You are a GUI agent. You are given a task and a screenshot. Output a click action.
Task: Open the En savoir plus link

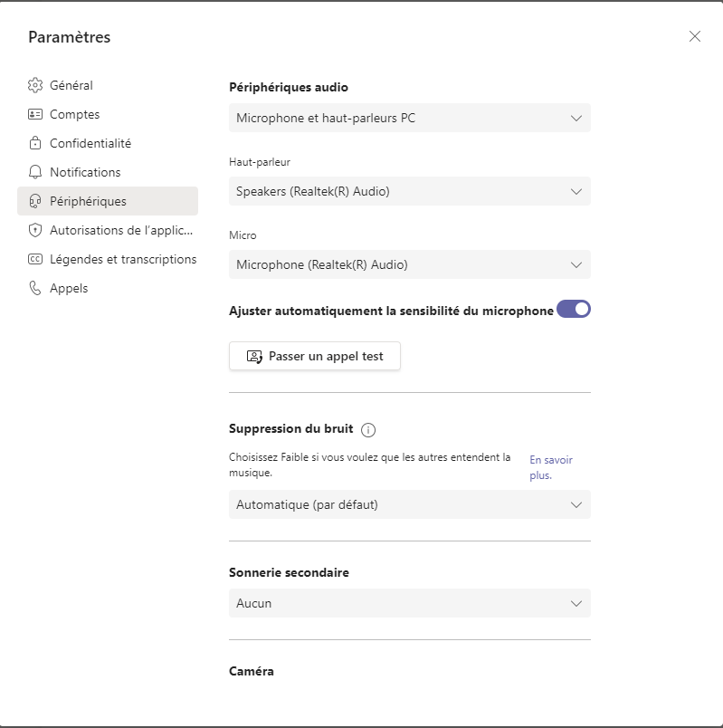(551, 467)
